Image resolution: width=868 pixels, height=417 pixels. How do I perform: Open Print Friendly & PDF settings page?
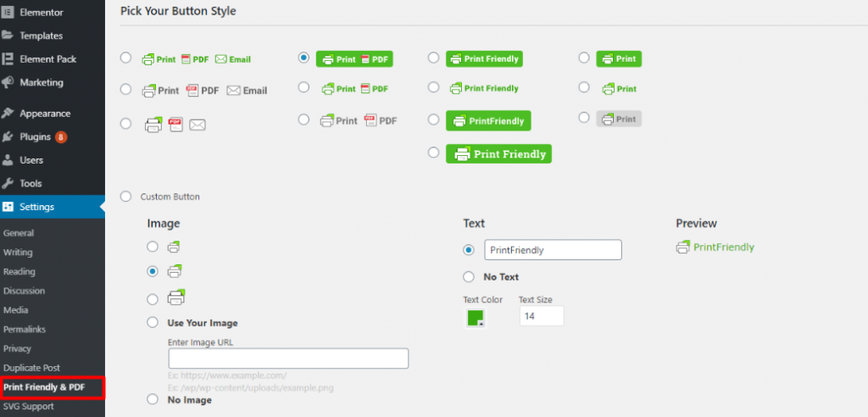pos(53,387)
